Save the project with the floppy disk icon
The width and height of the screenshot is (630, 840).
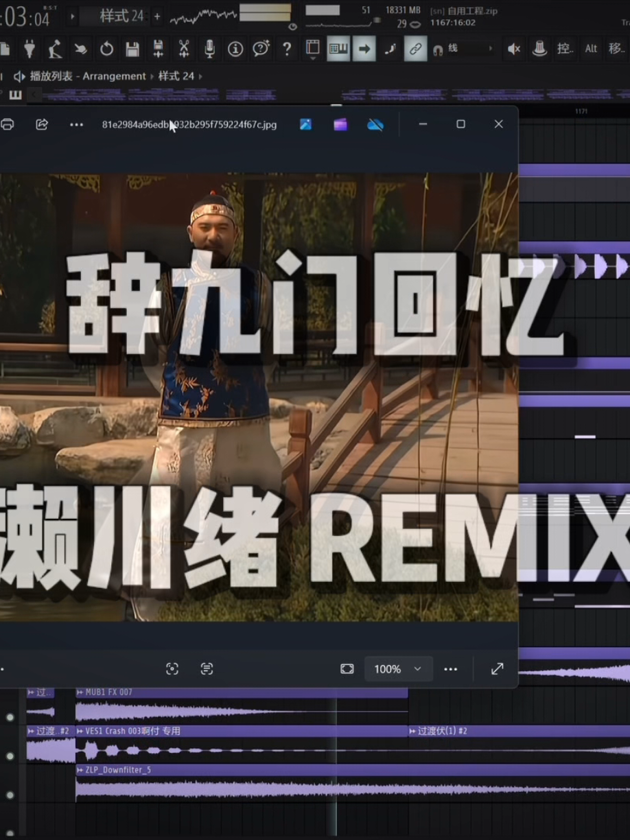[132, 49]
